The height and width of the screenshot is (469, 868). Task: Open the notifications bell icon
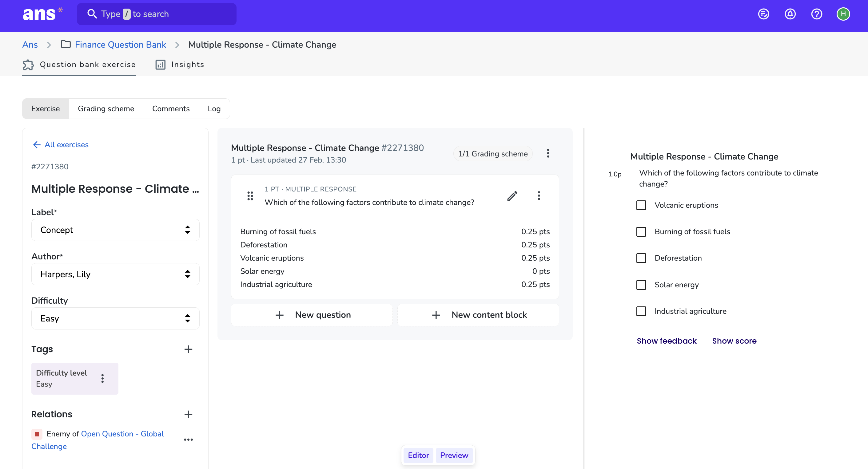790,14
